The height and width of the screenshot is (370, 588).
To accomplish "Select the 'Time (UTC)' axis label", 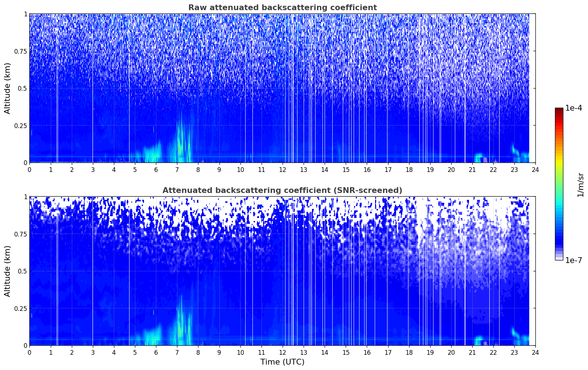I will pos(282,362).
